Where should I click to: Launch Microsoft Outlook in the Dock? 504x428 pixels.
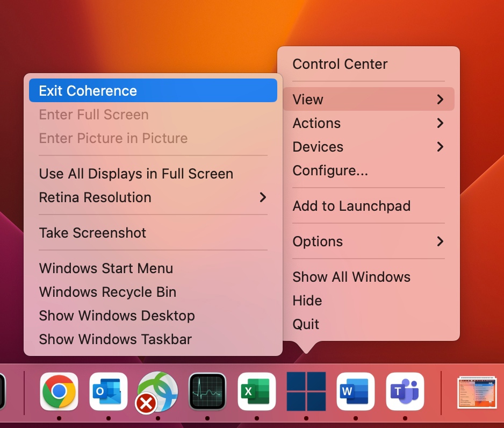(x=109, y=391)
